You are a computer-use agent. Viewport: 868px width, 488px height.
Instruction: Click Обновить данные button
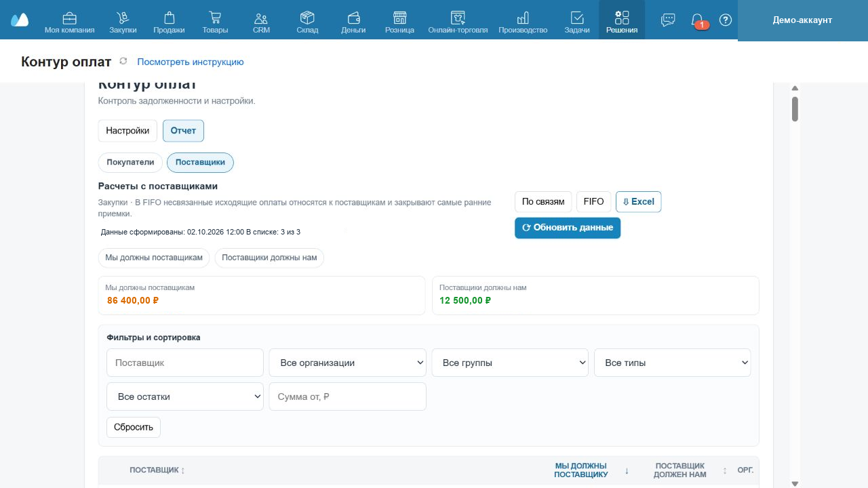click(x=568, y=228)
